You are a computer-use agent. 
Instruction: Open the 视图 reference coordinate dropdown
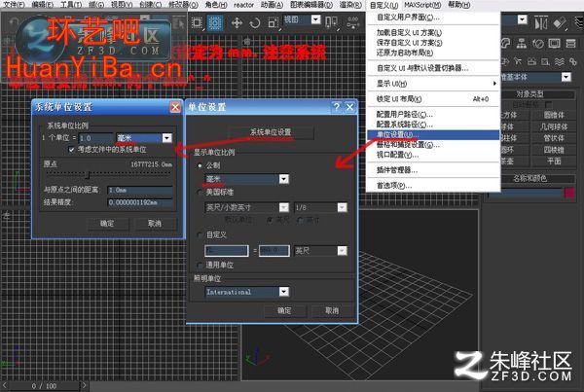[x=302, y=19]
